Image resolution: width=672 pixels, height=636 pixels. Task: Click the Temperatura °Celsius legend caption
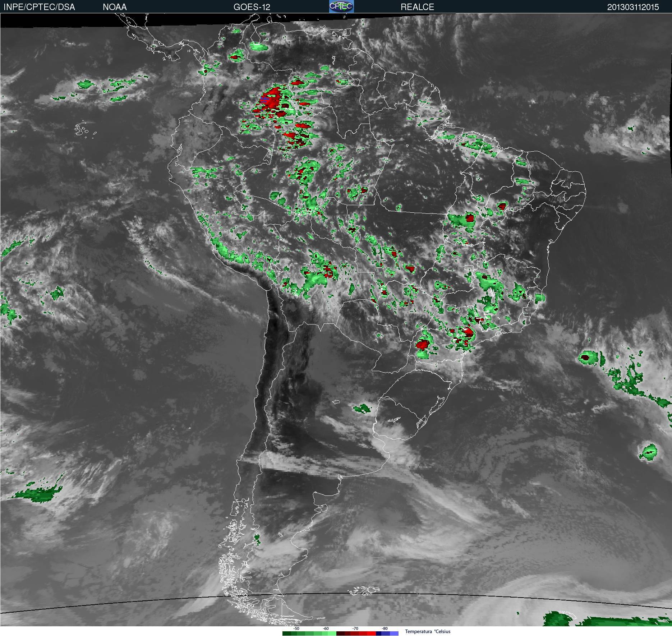coord(428,631)
